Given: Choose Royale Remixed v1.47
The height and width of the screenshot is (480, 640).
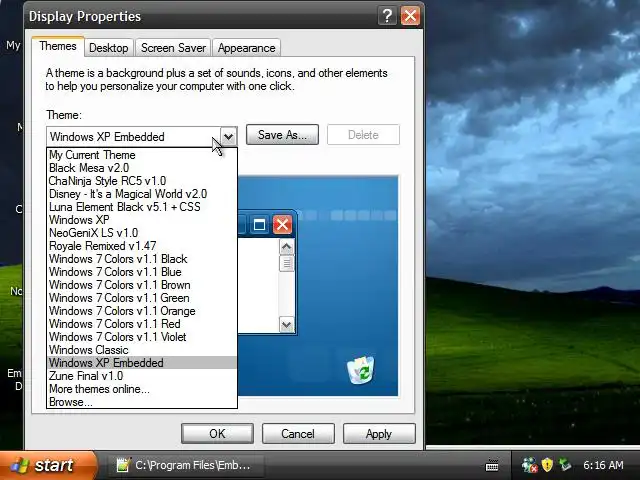Looking at the screenshot, I should [x=142, y=246].
